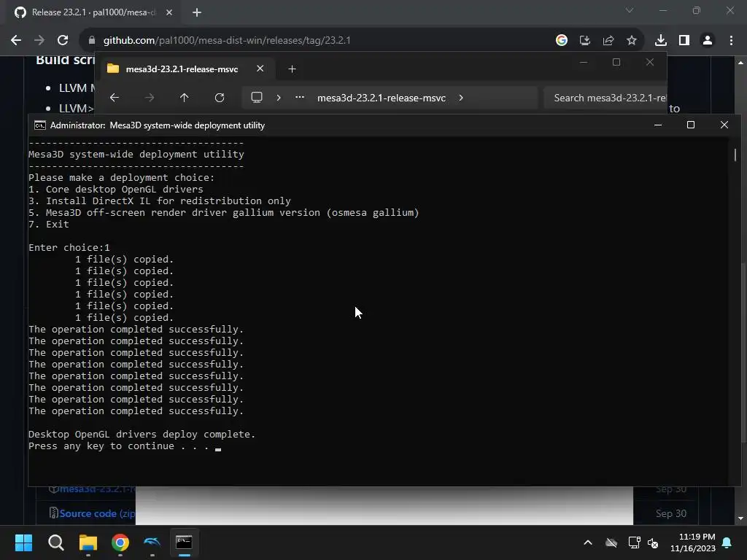Screen dimensions: 747x560
Task: Open Windows Start menu
Action: point(23,542)
